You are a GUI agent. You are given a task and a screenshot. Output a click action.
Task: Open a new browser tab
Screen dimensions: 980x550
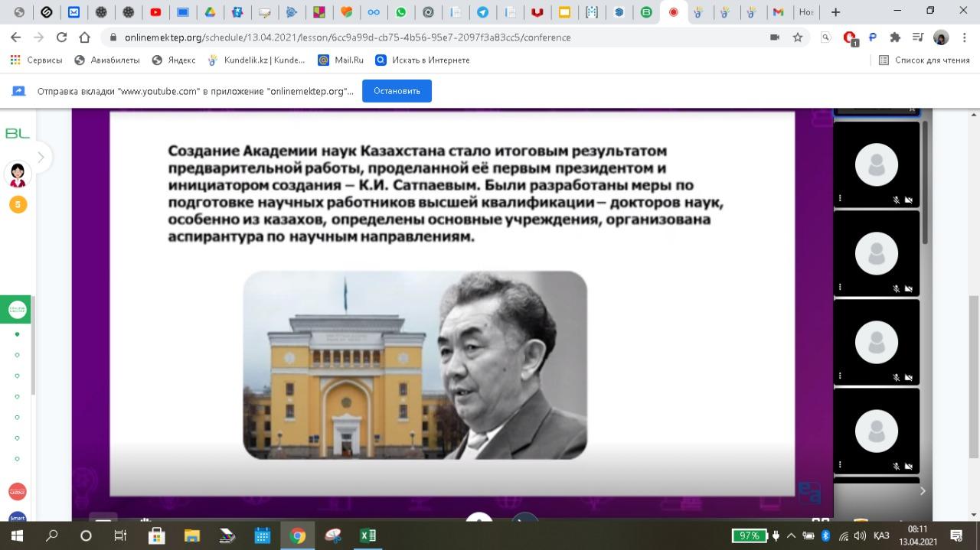tap(835, 12)
